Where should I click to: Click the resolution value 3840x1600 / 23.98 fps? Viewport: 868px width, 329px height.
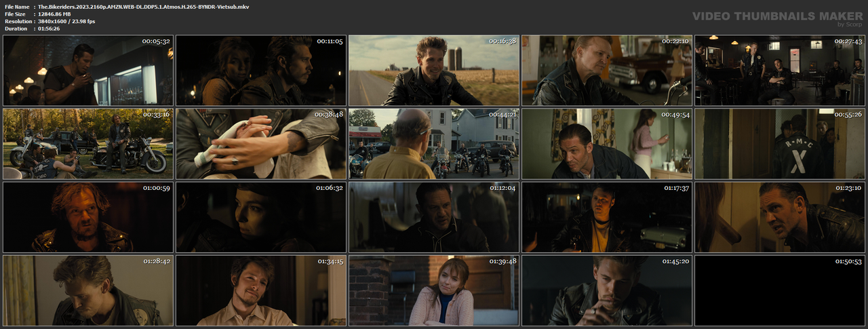[x=66, y=21]
